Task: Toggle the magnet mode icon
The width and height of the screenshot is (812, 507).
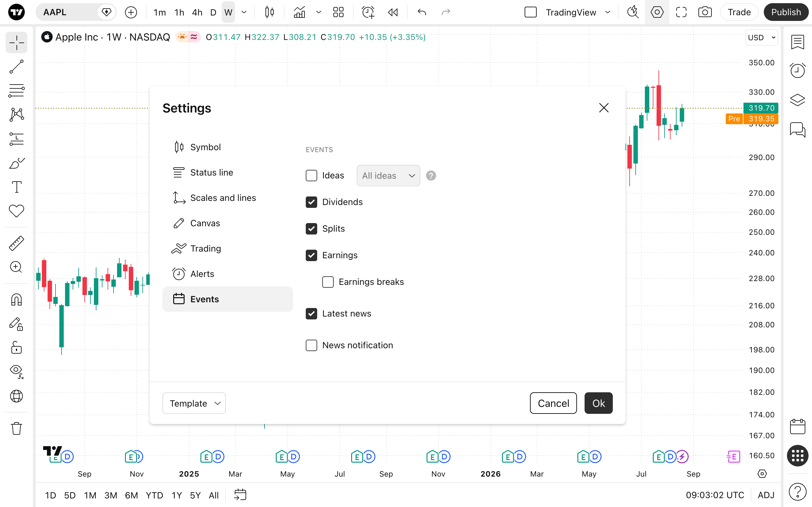Action: pos(16,299)
